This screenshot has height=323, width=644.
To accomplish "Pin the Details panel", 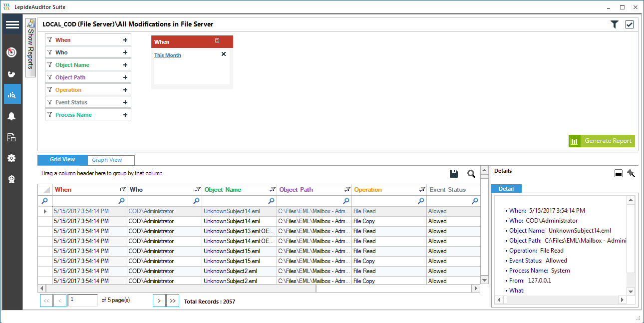I will tap(631, 173).
